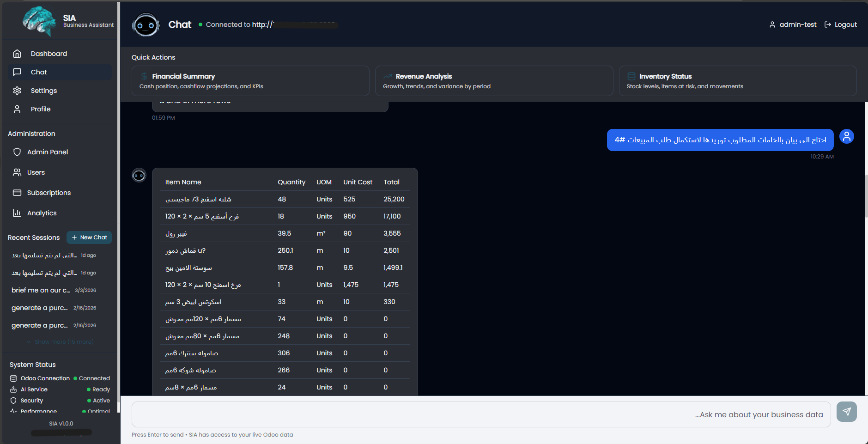Click the 'Quantity' column header
868x444 pixels.
pos(291,182)
